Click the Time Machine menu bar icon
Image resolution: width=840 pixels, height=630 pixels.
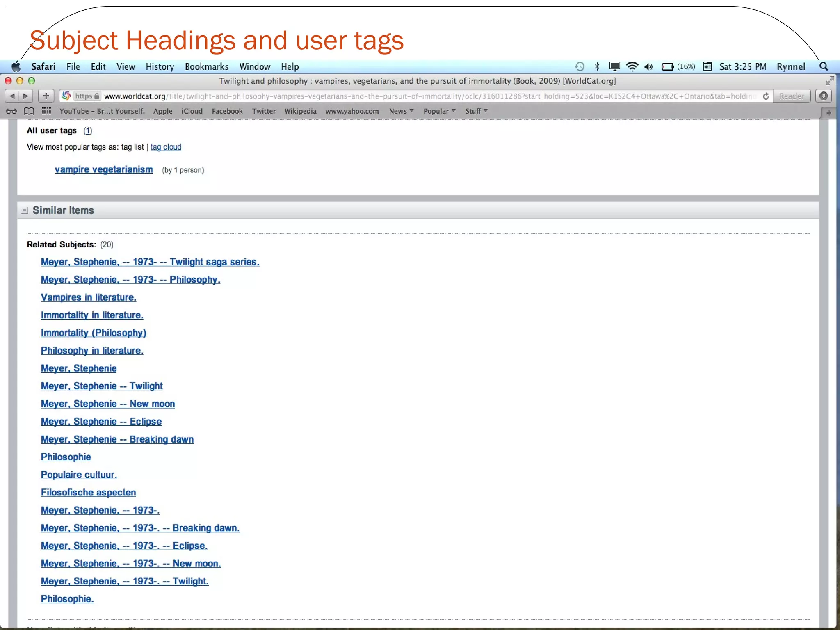[580, 66]
